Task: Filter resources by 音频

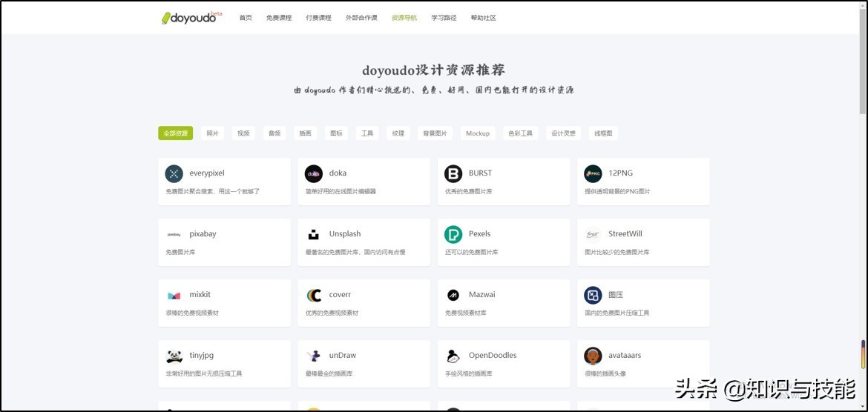Action: pos(274,133)
